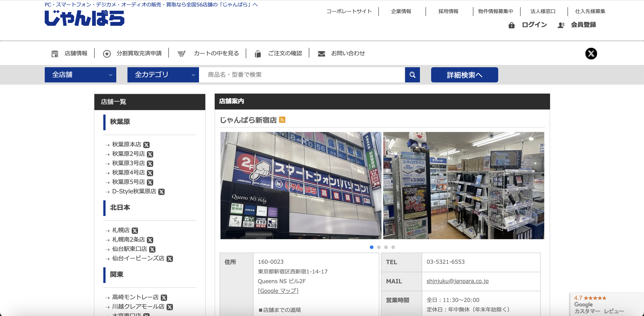The width and height of the screenshot is (644, 316).
Task: Click the 会員登録 link
Action: pos(583,25)
